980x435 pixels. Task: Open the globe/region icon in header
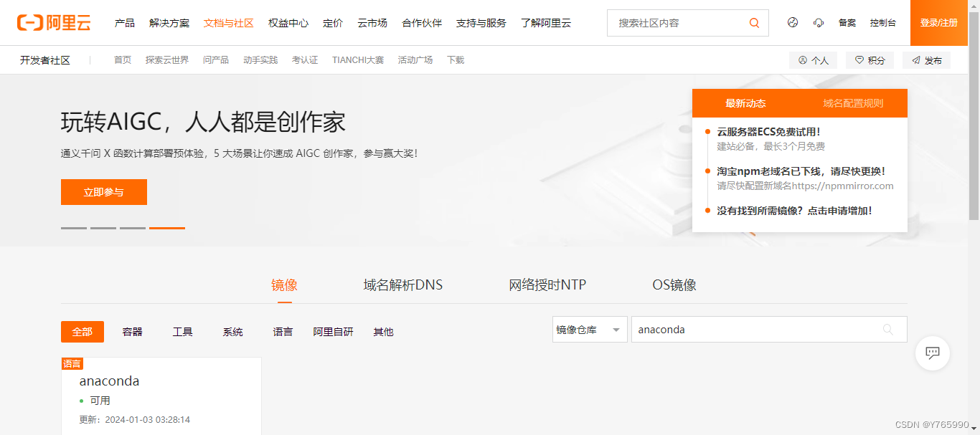(793, 23)
